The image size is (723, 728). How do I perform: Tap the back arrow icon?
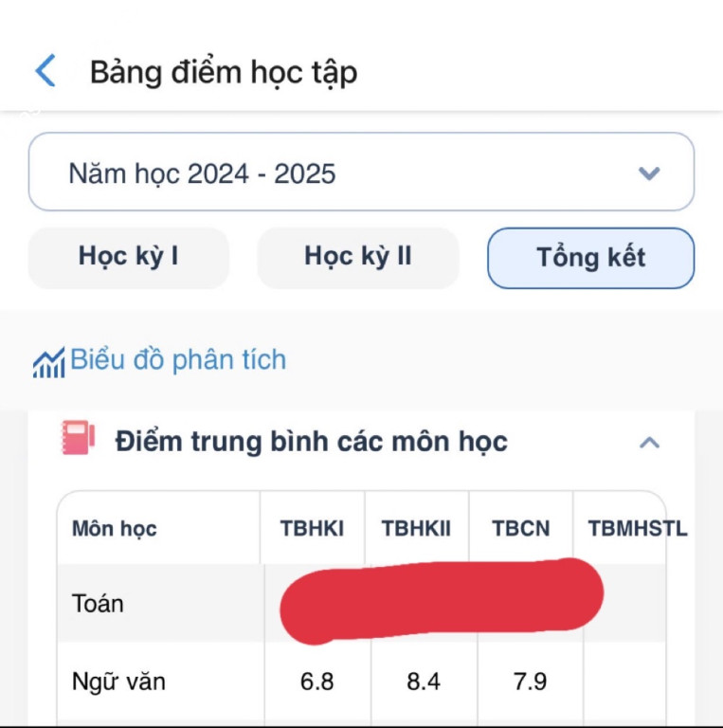click(x=45, y=71)
